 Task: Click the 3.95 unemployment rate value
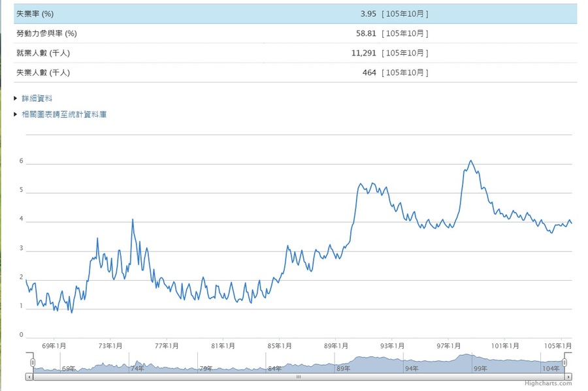click(368, 14)
